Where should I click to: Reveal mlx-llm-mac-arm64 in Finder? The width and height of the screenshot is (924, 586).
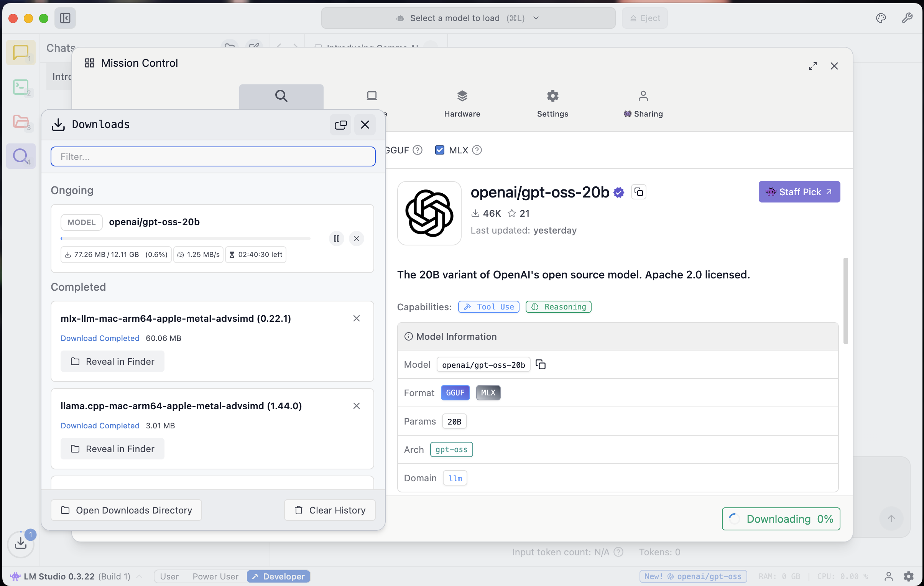[112, 362]
